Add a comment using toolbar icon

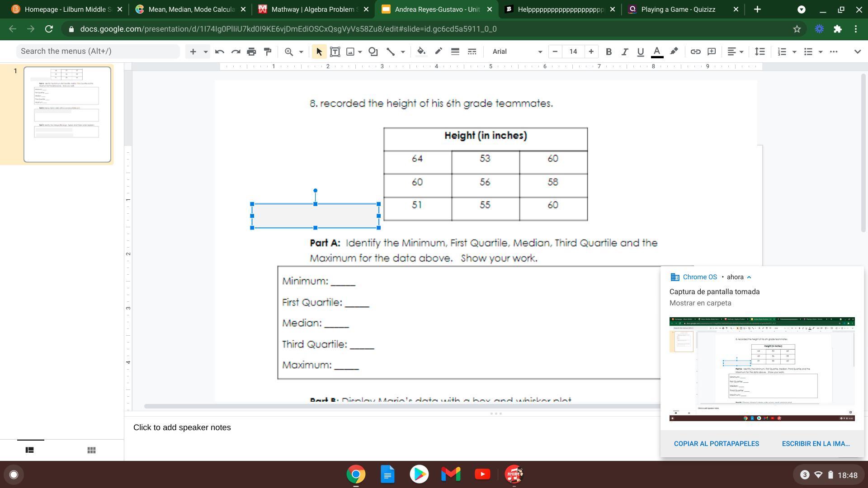(x=712, y=52)
